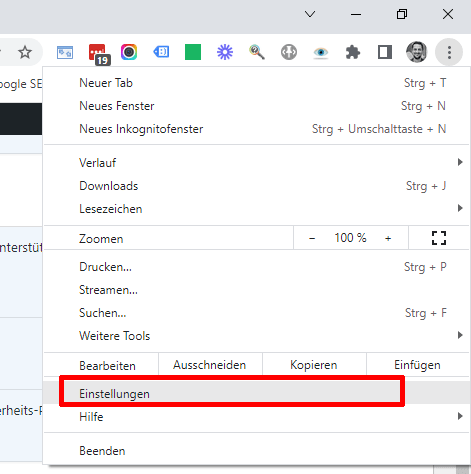Screen dimensions: 471x474
Task: Toggle fullscreen mode in the Zoomen row
Action: pos(439,238)
